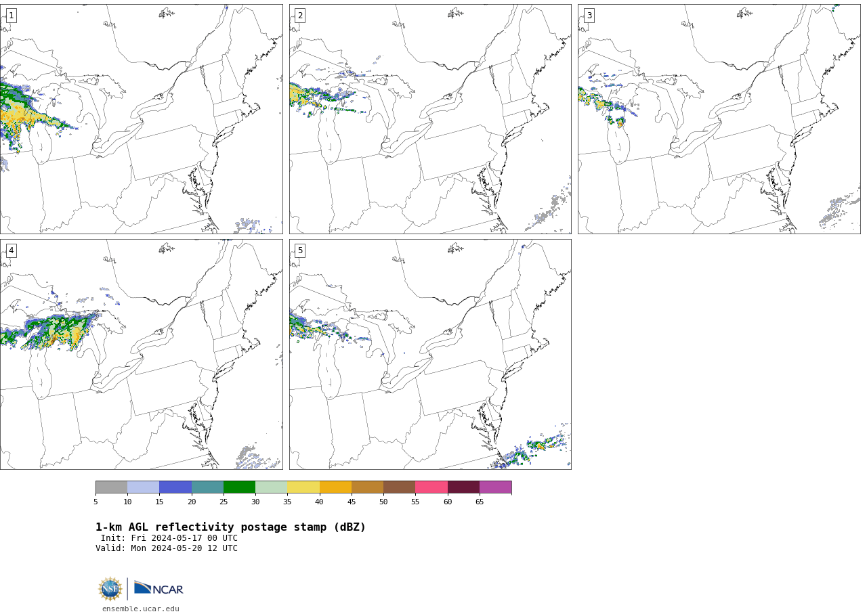
Task: Click the panel number 2 label
Action: [300, 16]
